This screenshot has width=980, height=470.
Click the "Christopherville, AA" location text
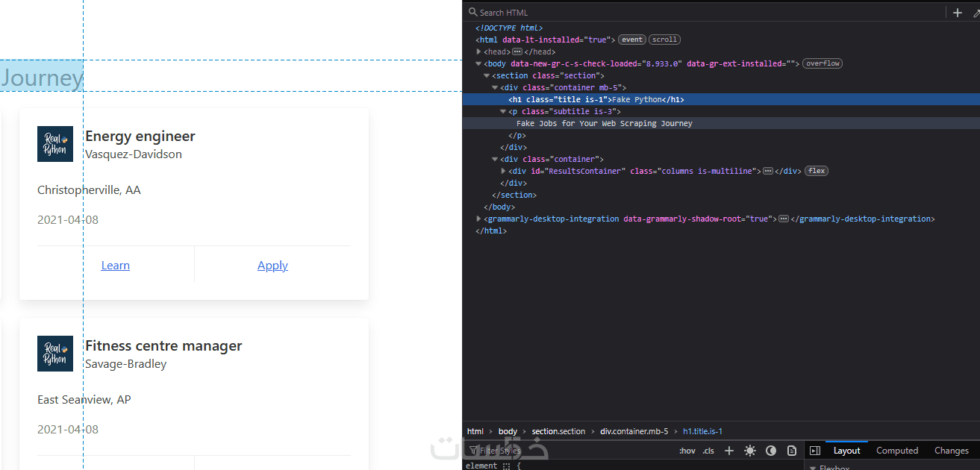pyautogui.click(x=89, y=190)
